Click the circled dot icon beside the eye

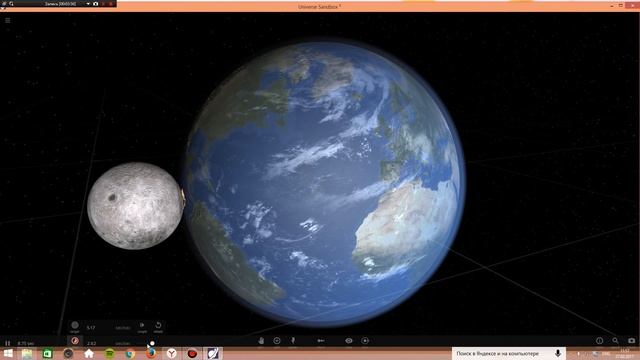pyautogui.click(x=365, y=340)
